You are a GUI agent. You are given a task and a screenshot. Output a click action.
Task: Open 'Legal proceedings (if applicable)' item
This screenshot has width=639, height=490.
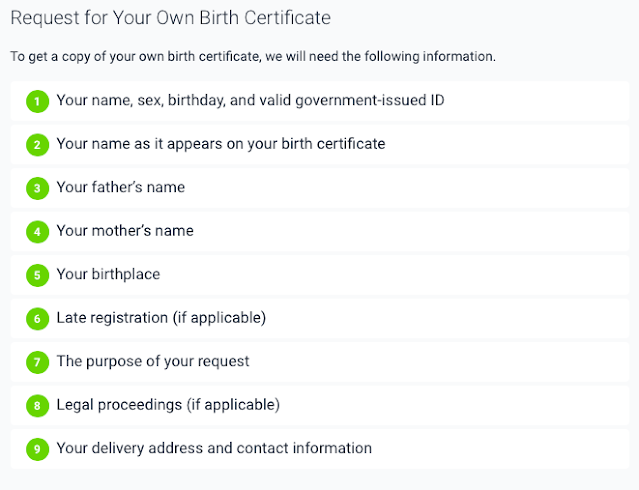pos(168,405)
